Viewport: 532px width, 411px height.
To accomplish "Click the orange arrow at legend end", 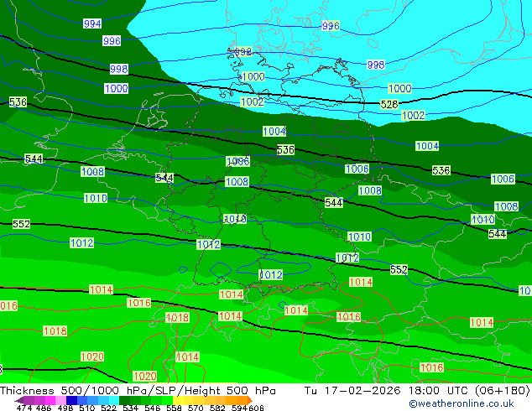I will [250, 400].
